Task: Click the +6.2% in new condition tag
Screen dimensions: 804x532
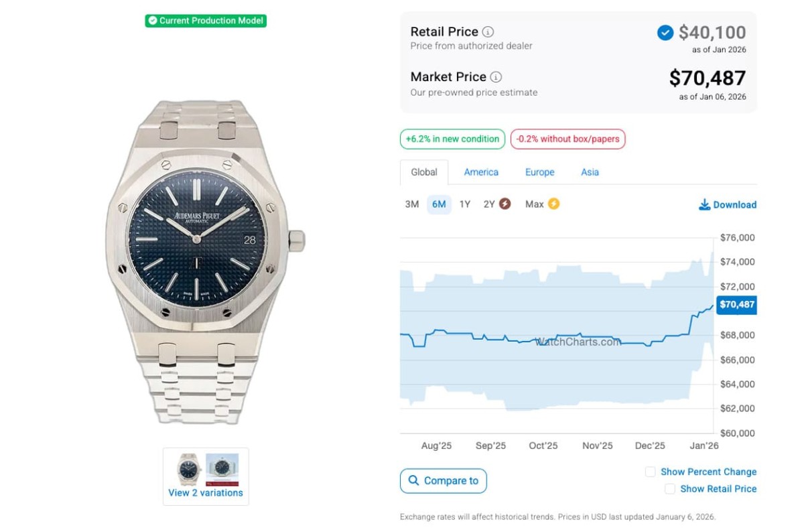Action: click(x=453, y=139)
